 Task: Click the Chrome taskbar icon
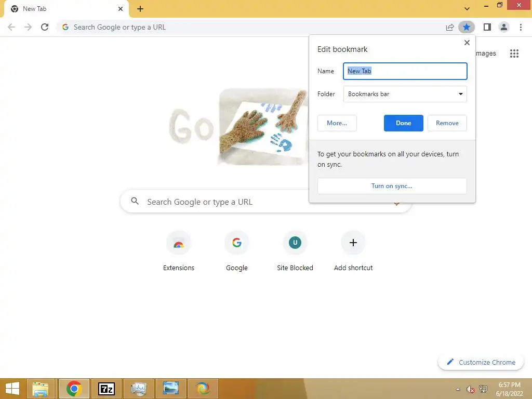click(x=74, y=389)
